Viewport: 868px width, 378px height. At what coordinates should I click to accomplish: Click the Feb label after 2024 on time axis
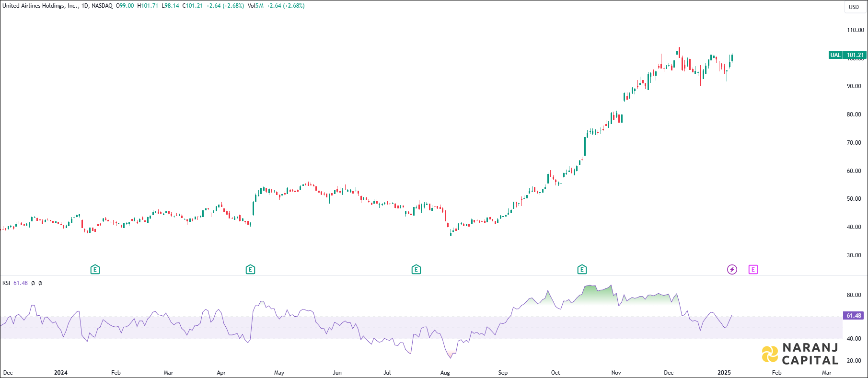[x=116, y=373]
